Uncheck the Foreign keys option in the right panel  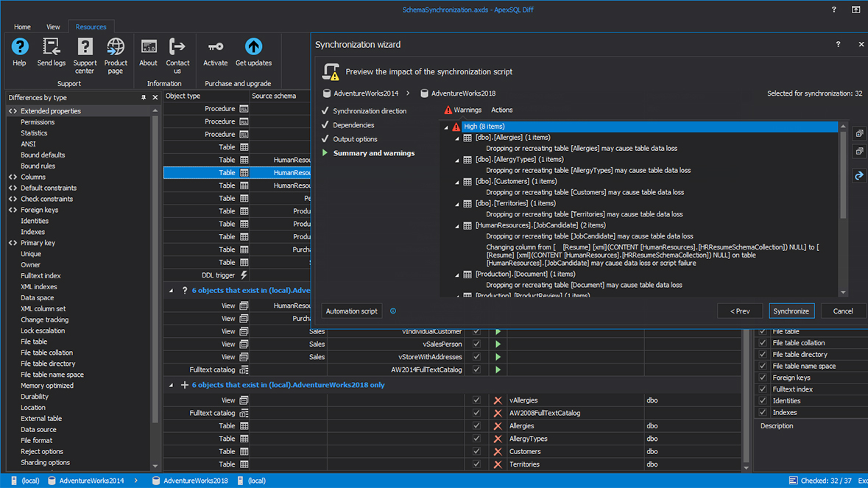pos(762,378)
